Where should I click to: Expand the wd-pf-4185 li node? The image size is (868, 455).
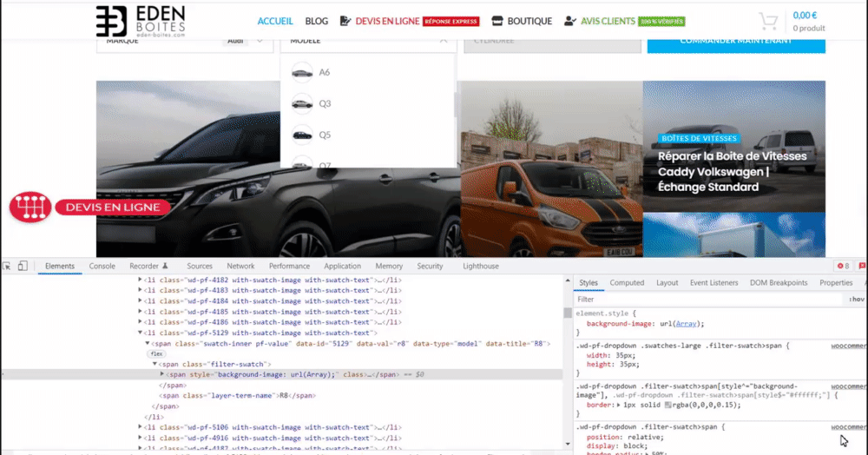click(x=140, y=312)
